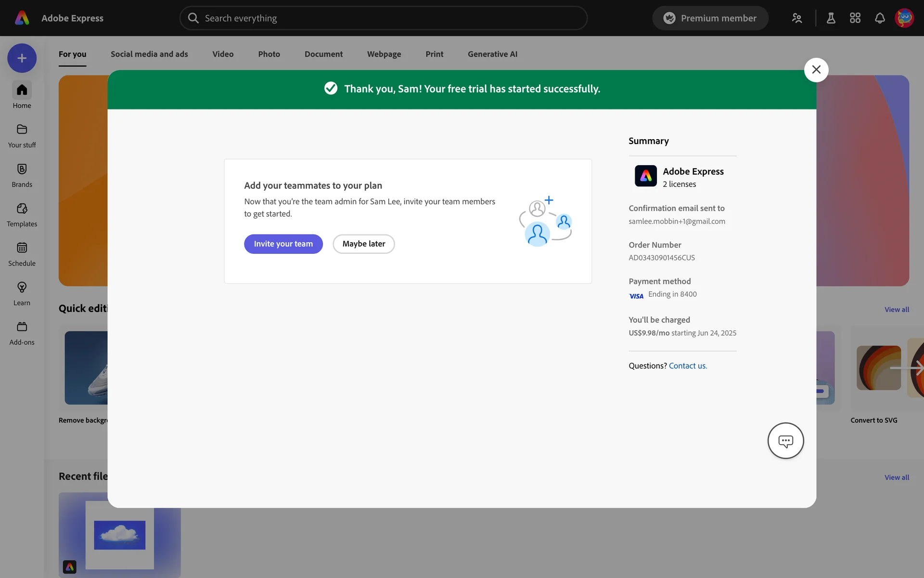Viewport: 924px width, 578px height.
Task: Click Invite your team button
Action: 283,244
